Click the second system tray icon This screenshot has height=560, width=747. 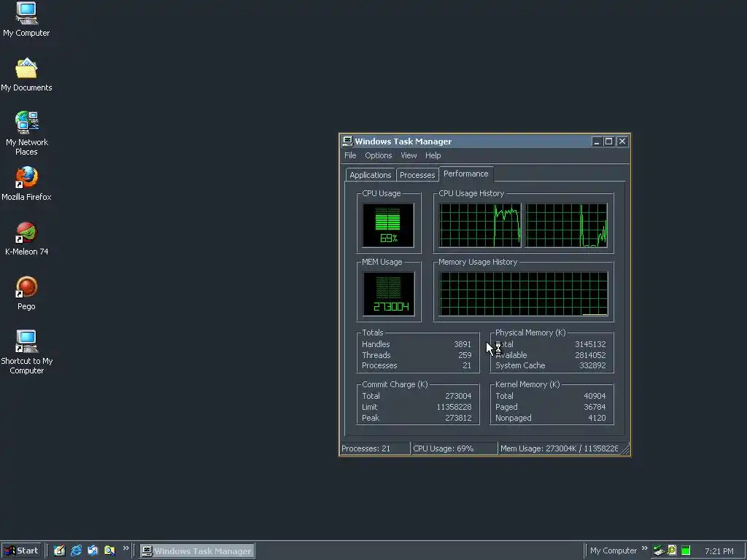pyautogui.click(x=672, y=551)
